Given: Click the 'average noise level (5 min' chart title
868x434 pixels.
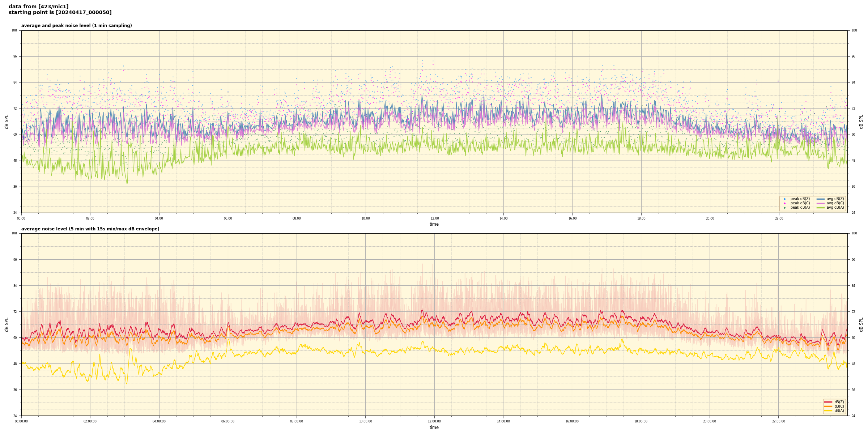Looking at the screenshot, I should tap(90, 229).
